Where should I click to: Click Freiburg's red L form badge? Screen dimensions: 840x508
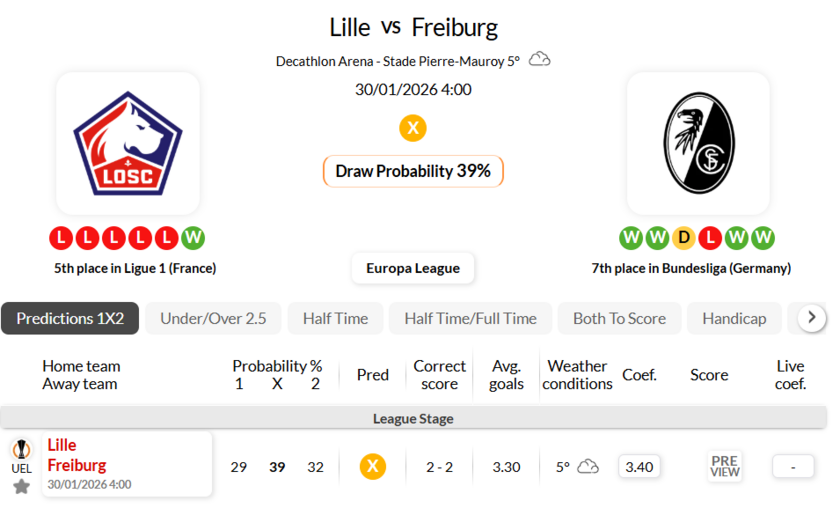(x=710, y=238)
